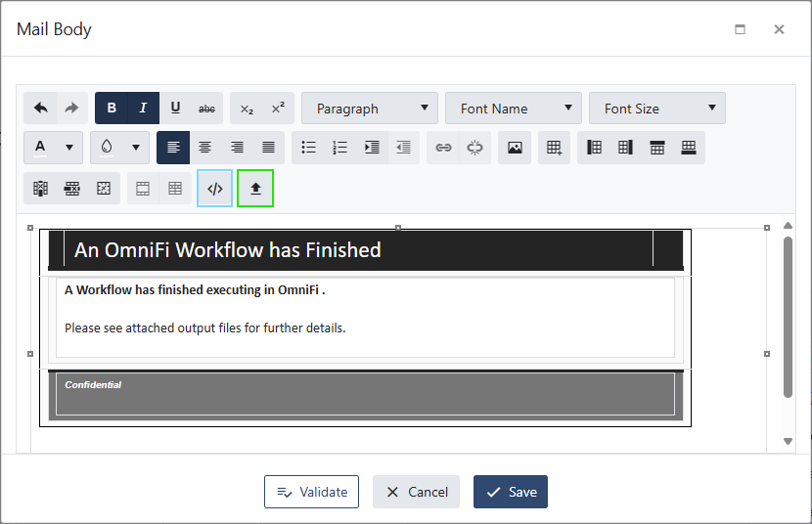Split the selected table cell
The height and width of the screenshot is (524, 812).
[175, 189]
